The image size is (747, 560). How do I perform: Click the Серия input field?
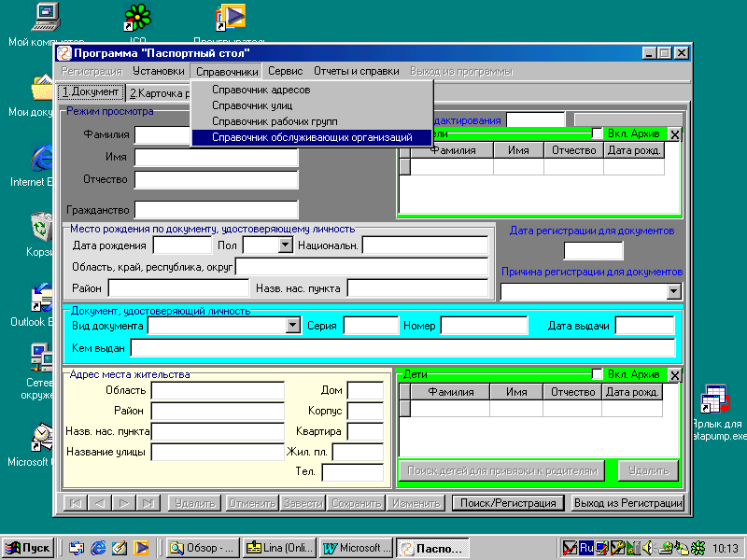371,326
